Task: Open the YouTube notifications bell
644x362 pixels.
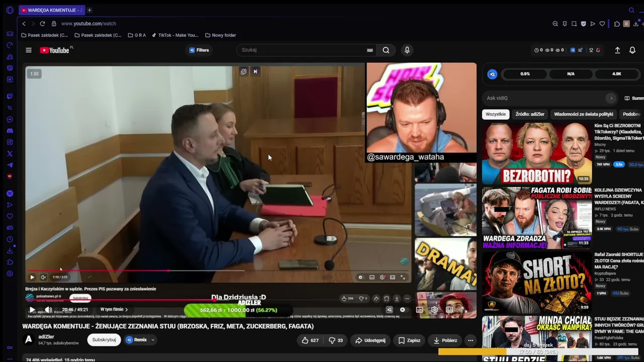Action: pyautogui.click(x=632, y=50)
